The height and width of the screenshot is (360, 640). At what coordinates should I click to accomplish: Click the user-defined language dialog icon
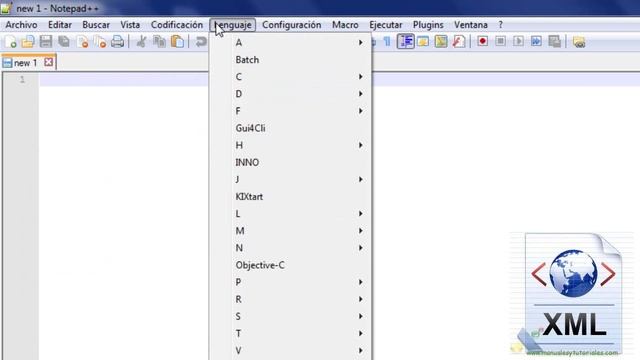click(x=423, y=42)
